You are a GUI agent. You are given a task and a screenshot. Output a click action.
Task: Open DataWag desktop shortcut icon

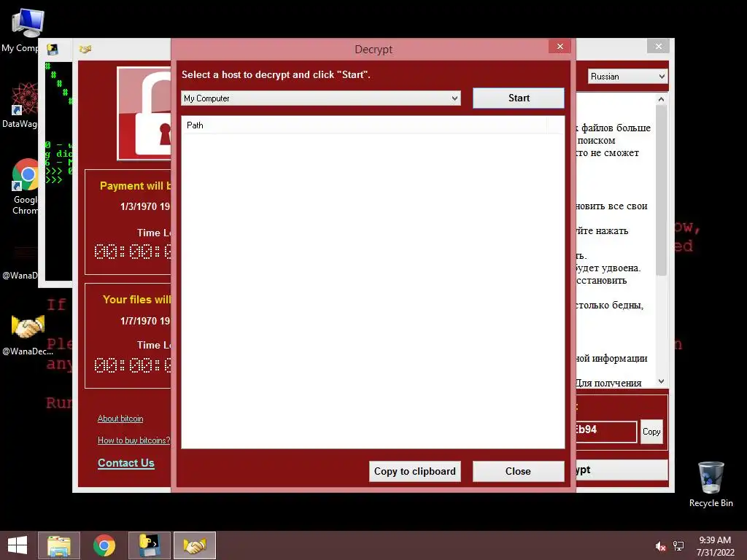(x=24, y=98)
